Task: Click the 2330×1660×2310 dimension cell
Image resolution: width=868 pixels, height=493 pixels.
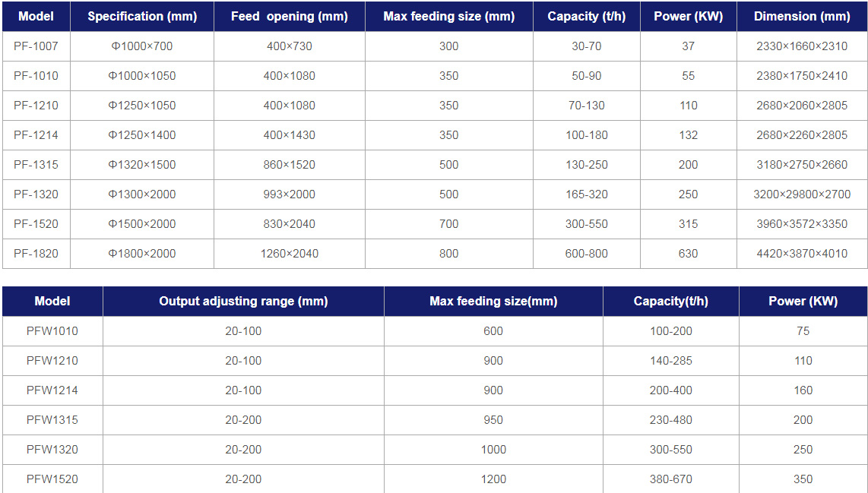Action: (x=802, y=46)
